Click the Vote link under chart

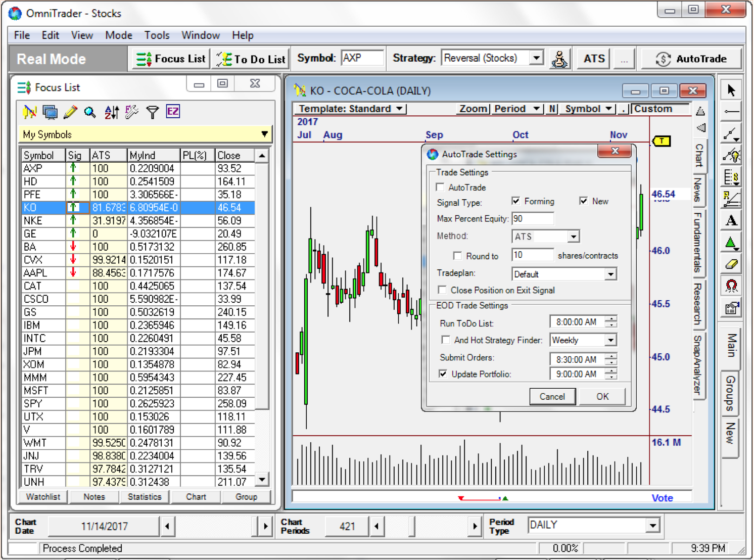(662, 498)
